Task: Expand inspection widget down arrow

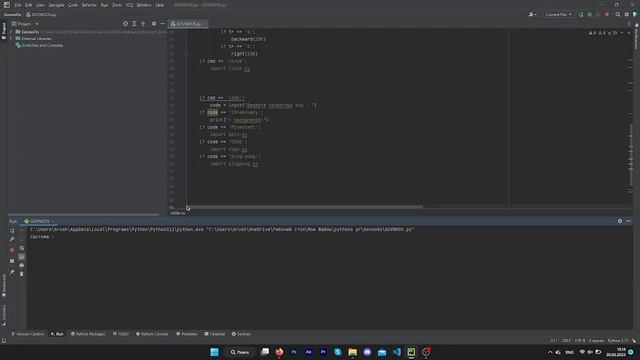Action: click(x=629, y=33)
